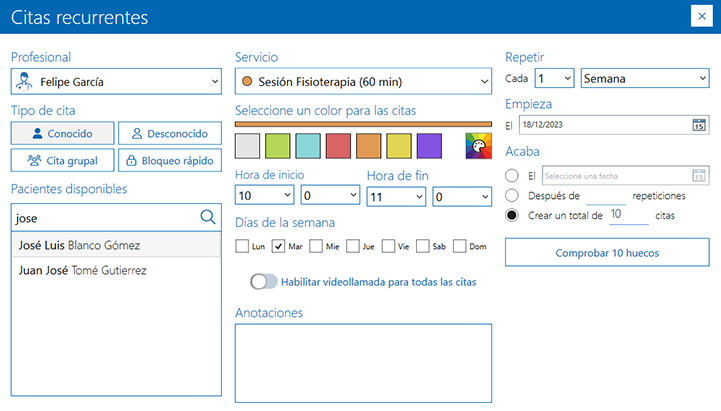Uncheck the Mar weekday checkbox
This screenshot has width=721, height=411.
click(x=279, y=246)
